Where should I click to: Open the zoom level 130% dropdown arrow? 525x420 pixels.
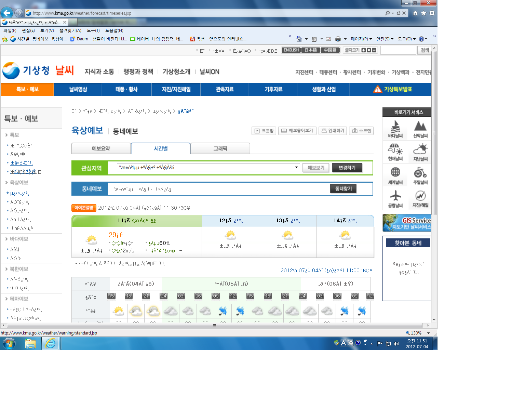(x=428, y=333)
